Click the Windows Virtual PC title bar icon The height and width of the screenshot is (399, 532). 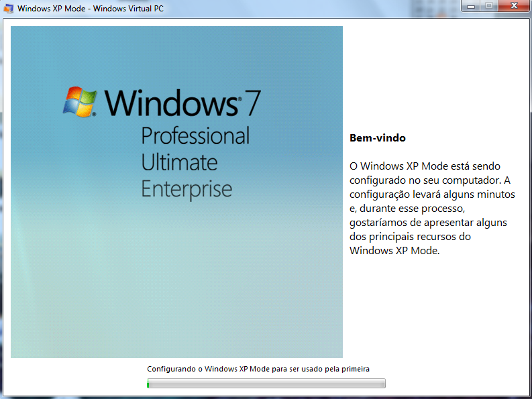(x=8, y=9)
